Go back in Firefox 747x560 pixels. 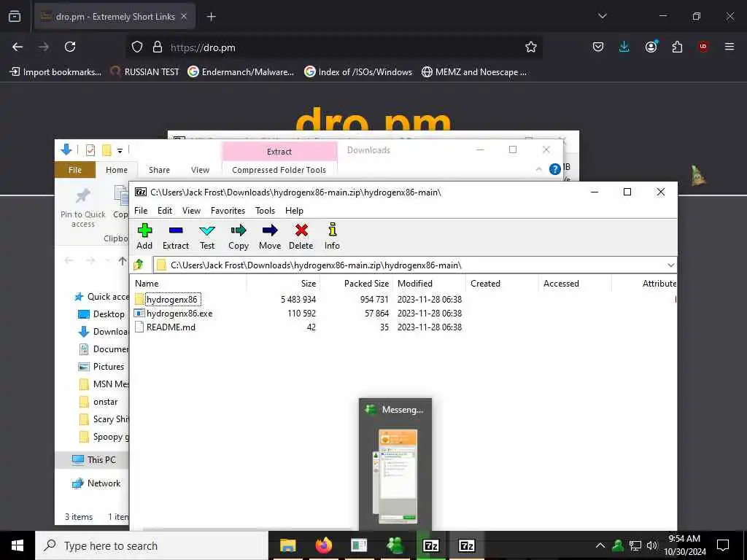(x=18, y=47)
